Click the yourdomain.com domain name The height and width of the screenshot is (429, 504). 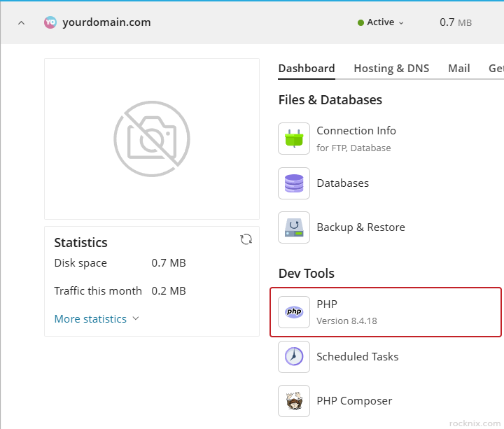pyautogui.click(x=106, y=22)
